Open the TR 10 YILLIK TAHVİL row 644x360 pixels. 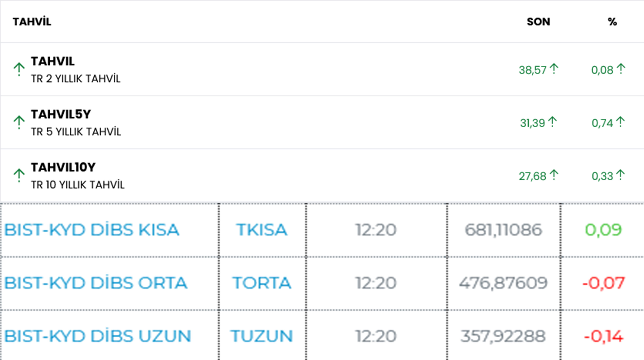[x=322, y=175]
